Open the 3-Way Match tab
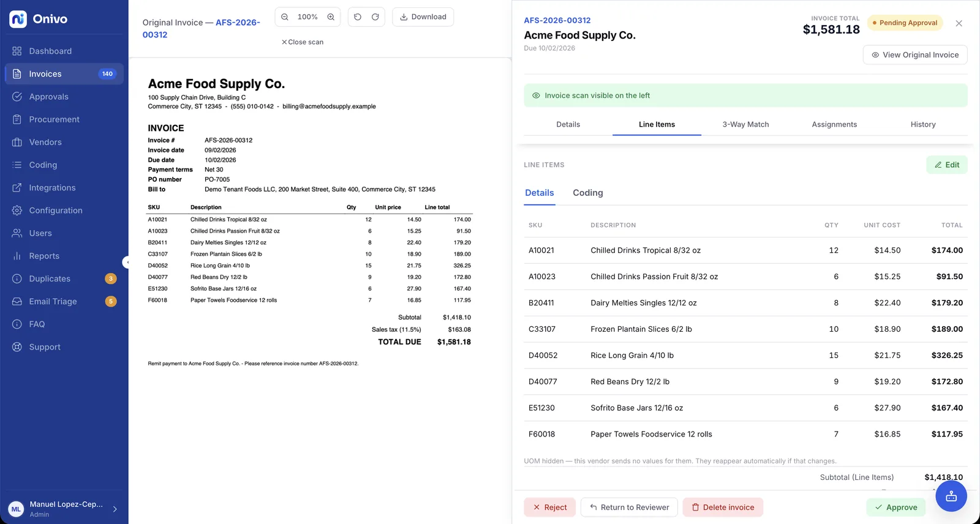 [x=745, y=124]
